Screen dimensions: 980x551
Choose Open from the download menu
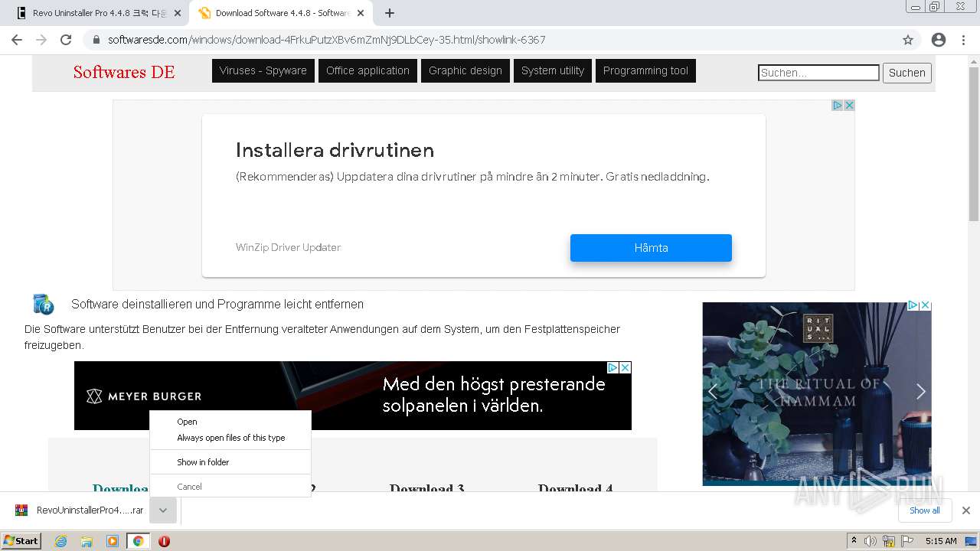188,422
